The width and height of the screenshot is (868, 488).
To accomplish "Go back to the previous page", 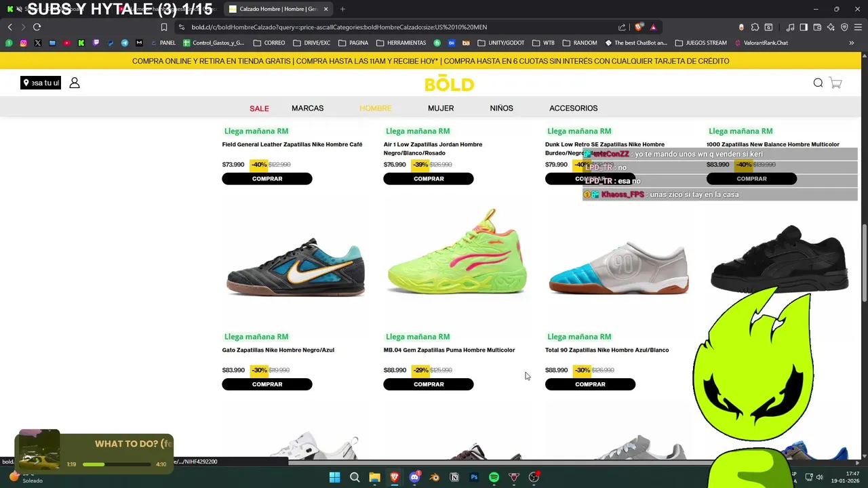I will (x=9, y=27).
